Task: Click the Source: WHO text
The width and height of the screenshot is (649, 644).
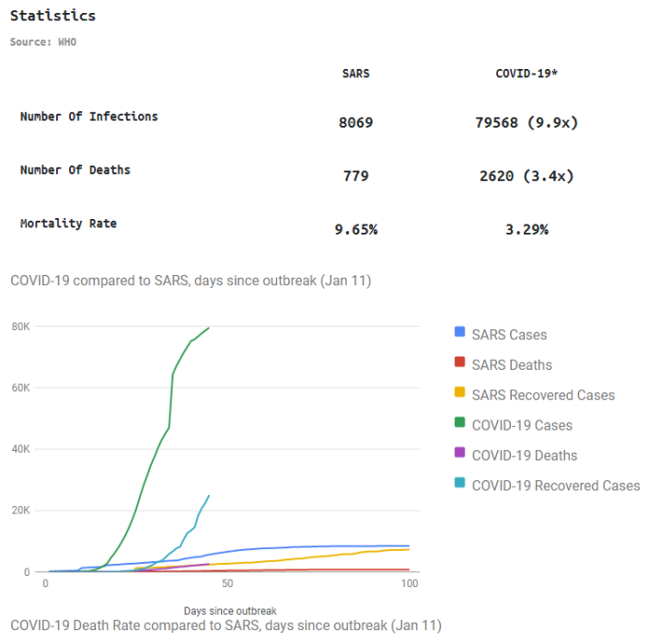Action: click(x=42, y=42)
